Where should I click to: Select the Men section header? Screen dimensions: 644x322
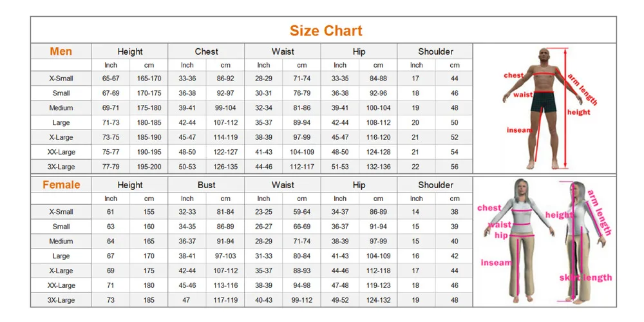61,52
